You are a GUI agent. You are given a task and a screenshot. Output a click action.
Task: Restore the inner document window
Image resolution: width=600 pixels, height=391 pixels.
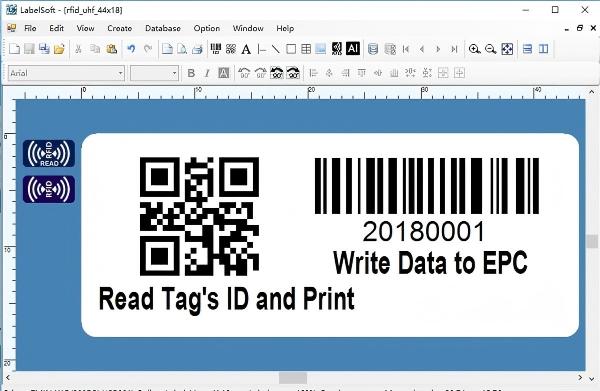pyautogui.click(x=580, y=28)
